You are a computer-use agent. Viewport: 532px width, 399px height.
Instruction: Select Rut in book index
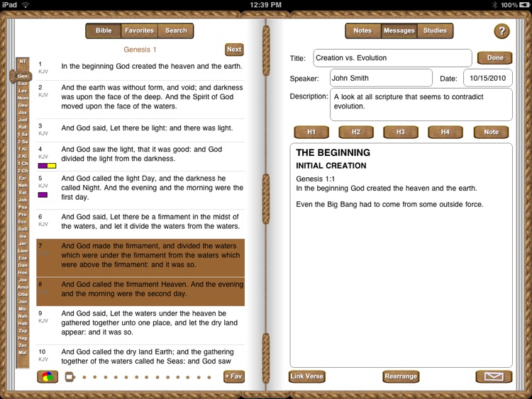23,127
